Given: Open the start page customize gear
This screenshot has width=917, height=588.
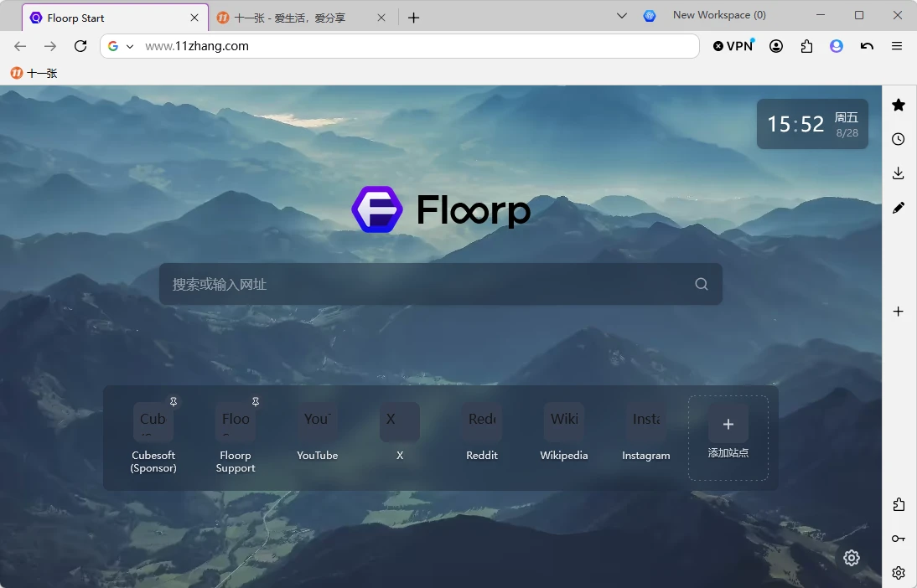Looking at the screenshot, I should (x=852, y=558).
